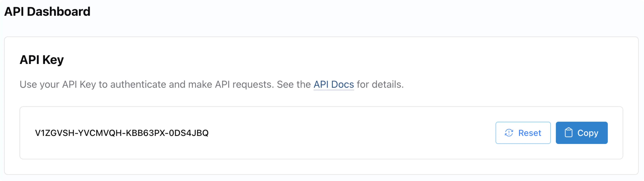Click the word "authenticate" in the description
The width and height of the screenshot is (644, 181).
click(x=138, y=84)
